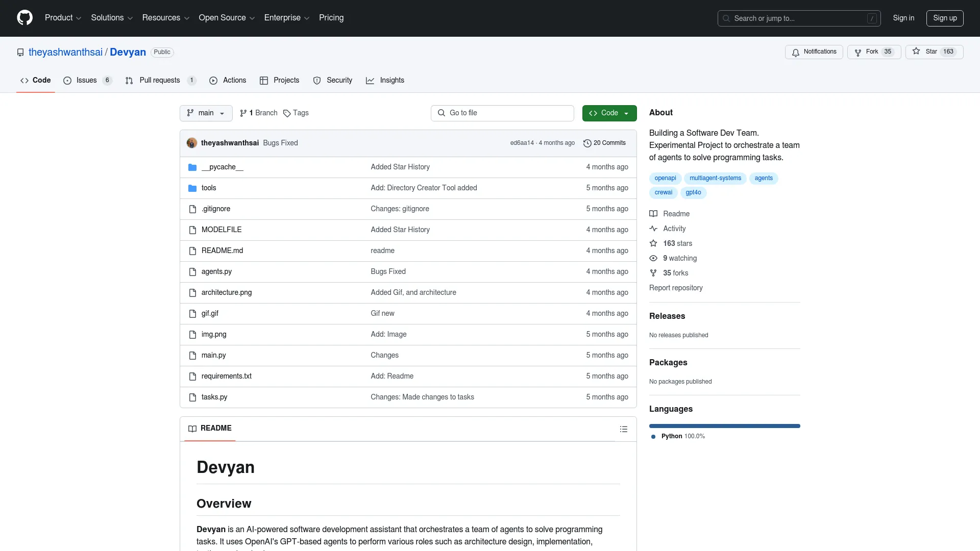Viewport: 980px width, 551px height.
Task: Click theyashwanthsai avatar image
Action: point(192,143)
